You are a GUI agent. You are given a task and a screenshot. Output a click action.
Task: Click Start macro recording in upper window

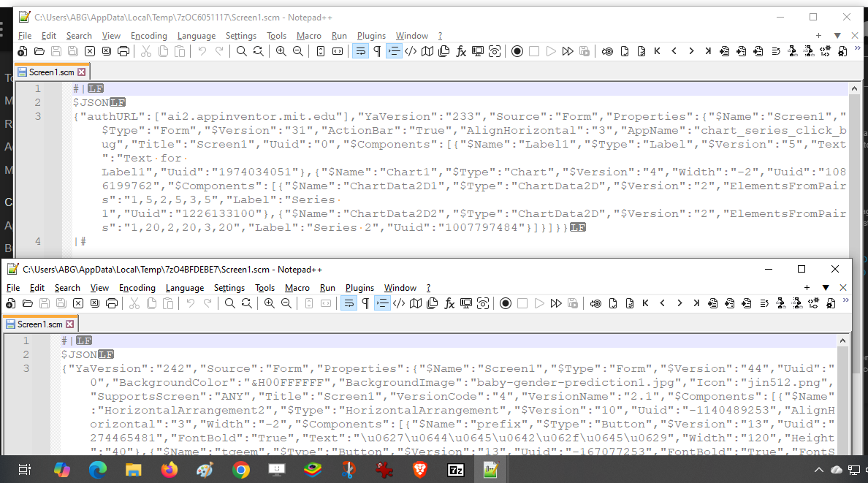tap(517, 51)
